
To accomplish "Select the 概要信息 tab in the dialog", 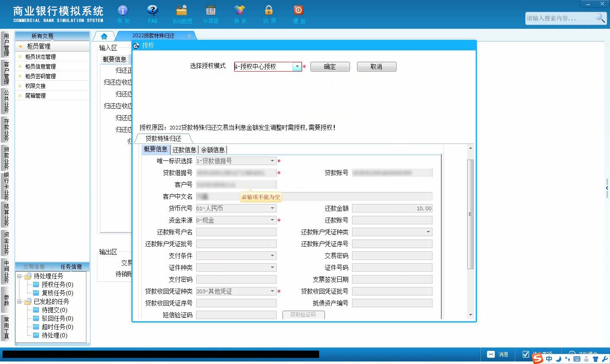I will 155,149.
